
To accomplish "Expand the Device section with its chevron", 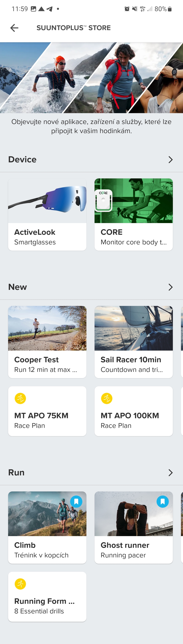I will [x=170, y=159].
